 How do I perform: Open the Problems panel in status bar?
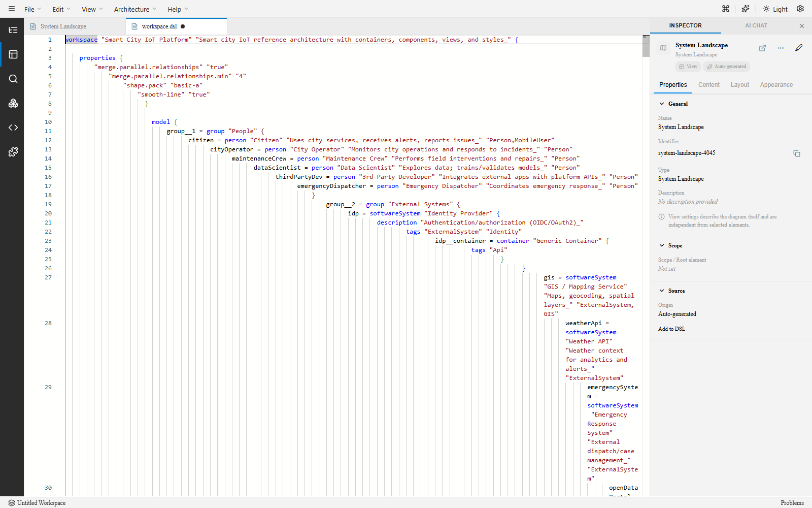pos(792,503)
